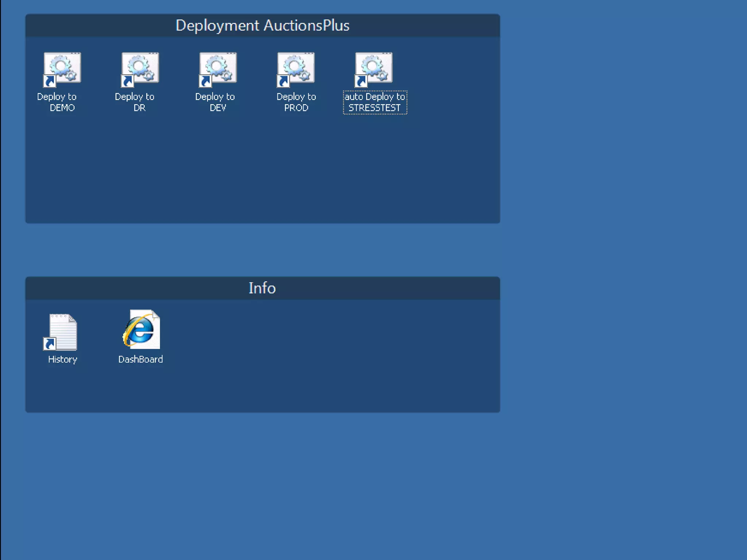Click the "History" label text
The height and width of the screenshot is (560, 747).
pos(62,359)
